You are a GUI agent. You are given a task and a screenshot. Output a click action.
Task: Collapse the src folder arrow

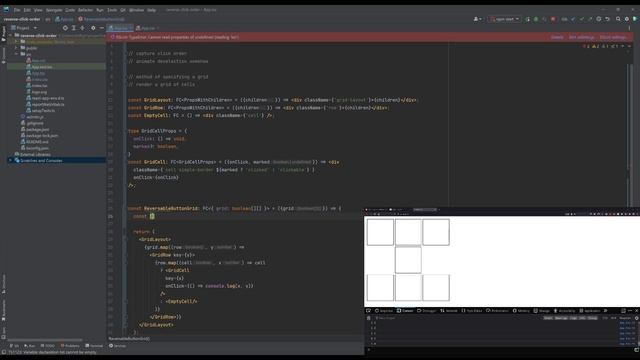(16, 54)
